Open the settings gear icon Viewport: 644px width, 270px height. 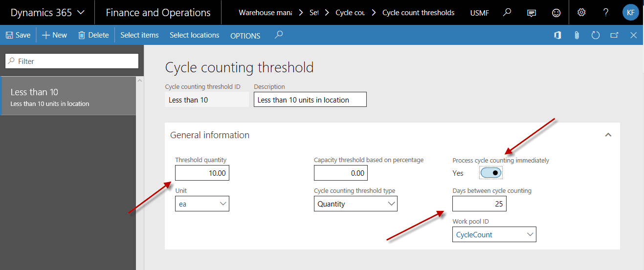(581, 13)
